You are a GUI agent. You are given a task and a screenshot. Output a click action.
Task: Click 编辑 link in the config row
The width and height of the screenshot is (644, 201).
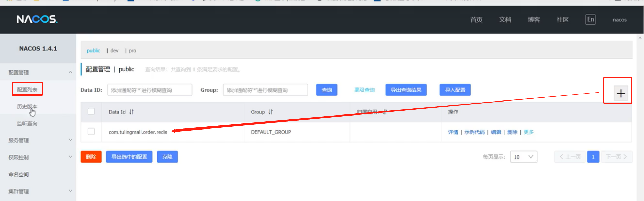point(496,132)
